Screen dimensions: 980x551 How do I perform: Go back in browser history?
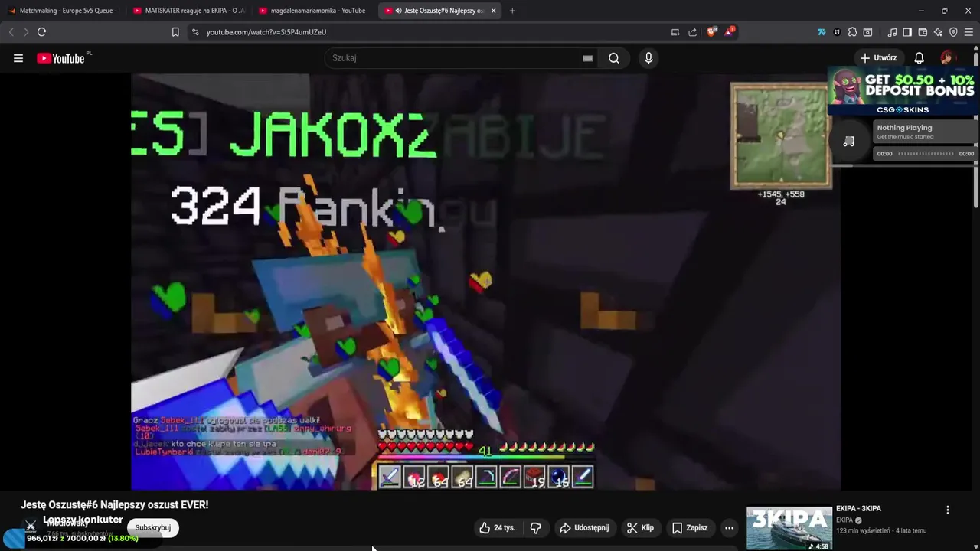pyautogui.click(x=11, y=32)
